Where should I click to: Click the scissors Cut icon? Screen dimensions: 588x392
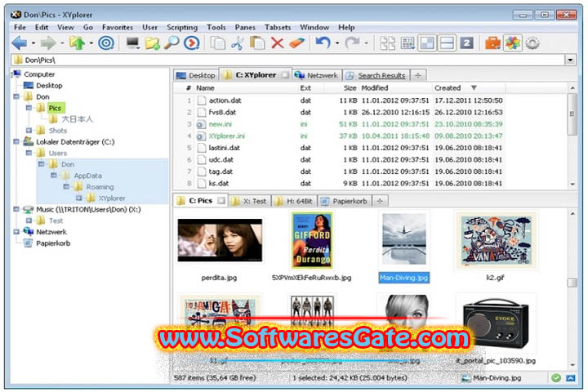(237, 43)
